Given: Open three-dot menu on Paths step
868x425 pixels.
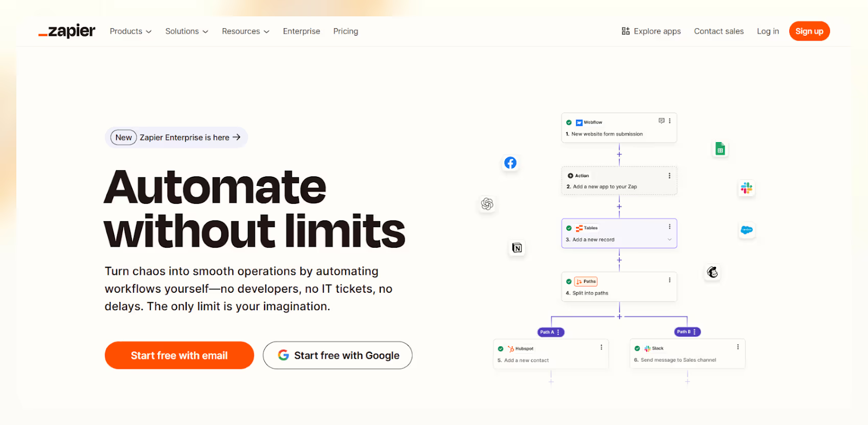Looking at the screenshot, I should coord(669,280).
